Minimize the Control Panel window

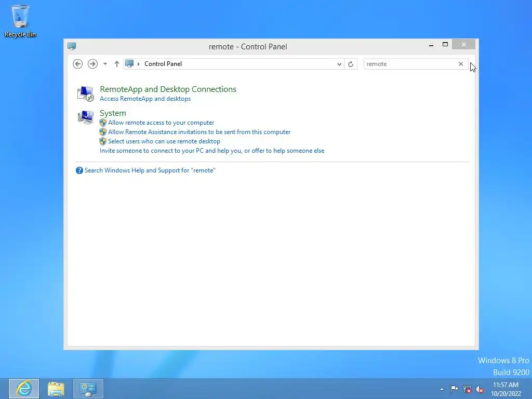click(431, 45)
